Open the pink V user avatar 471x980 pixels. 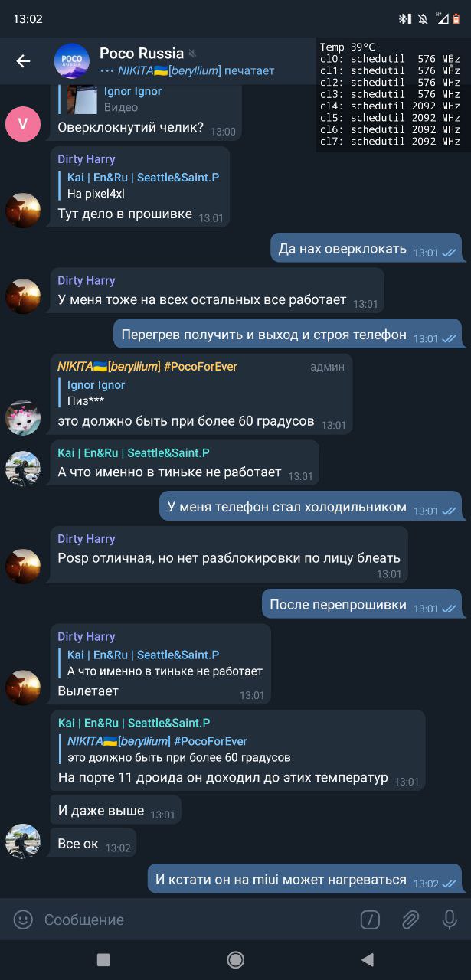coord(23,124)
